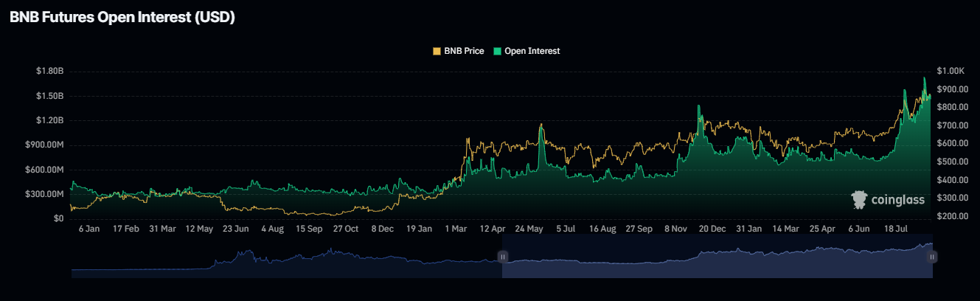980x301 pixels.
Task: Toggle the BNB Price legend series
Action: pos(463,51)
